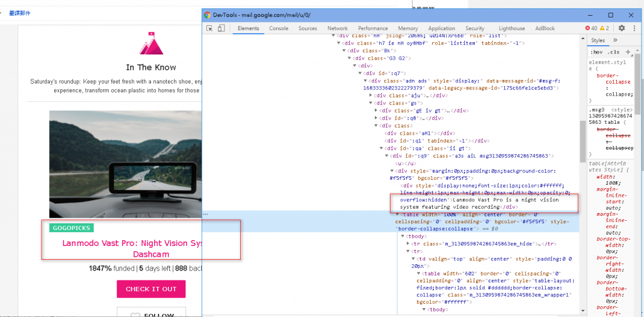Switch to the Console tab
644x317 pixels.
pyautogui.click(x=279, y=28)
